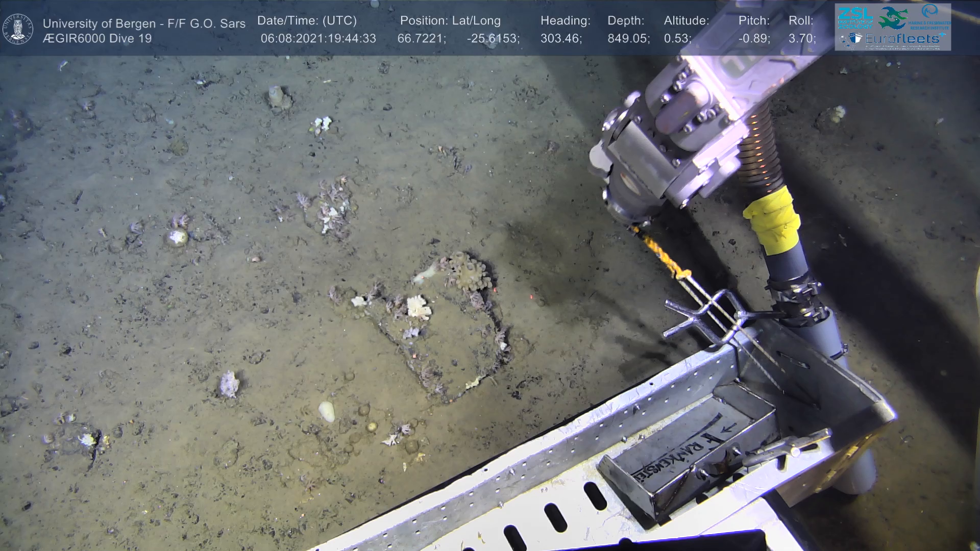Click the Date/Time (UTC) header label

click(x=307, y=21)
